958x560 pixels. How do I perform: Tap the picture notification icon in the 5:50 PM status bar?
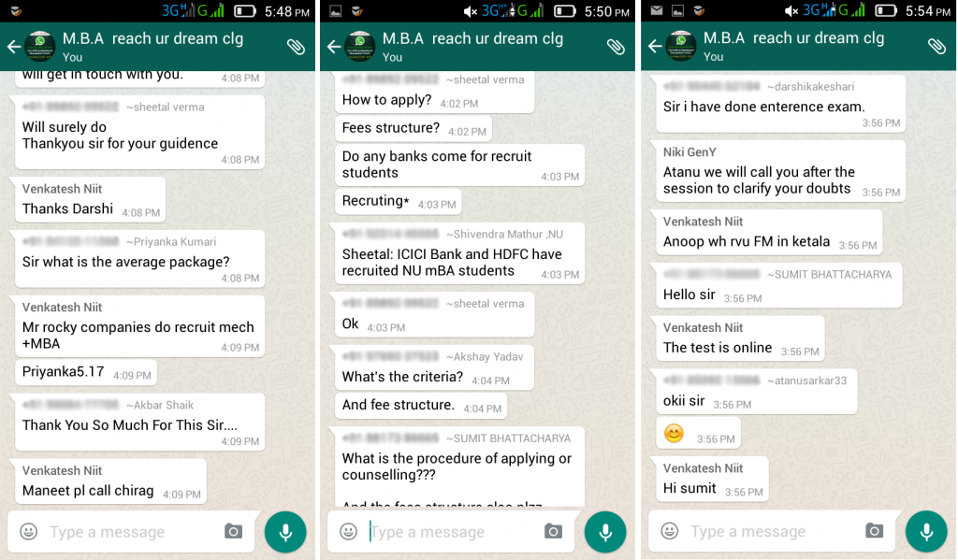coord(336,11)
